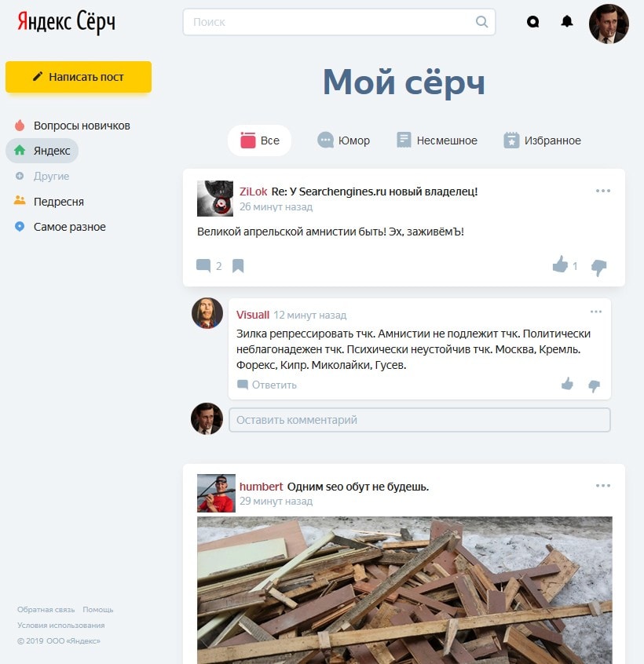This screenshot has width=644, height=664.
Task: Switch to the Избранное tab
Action: 542,140
